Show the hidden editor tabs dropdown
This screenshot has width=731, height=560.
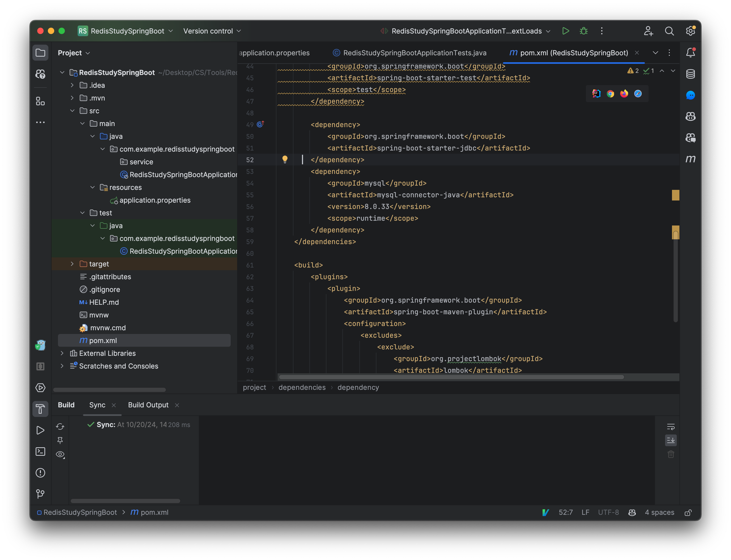655,53
